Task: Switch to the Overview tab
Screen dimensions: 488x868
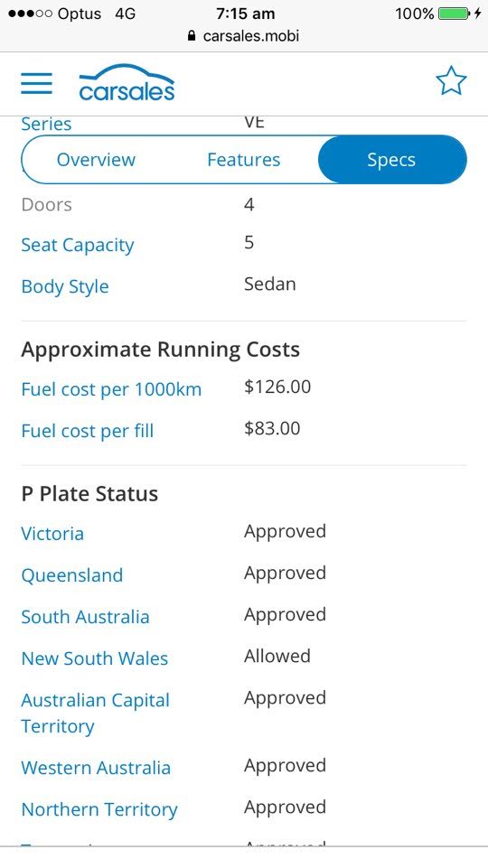Action: point(96,160)
